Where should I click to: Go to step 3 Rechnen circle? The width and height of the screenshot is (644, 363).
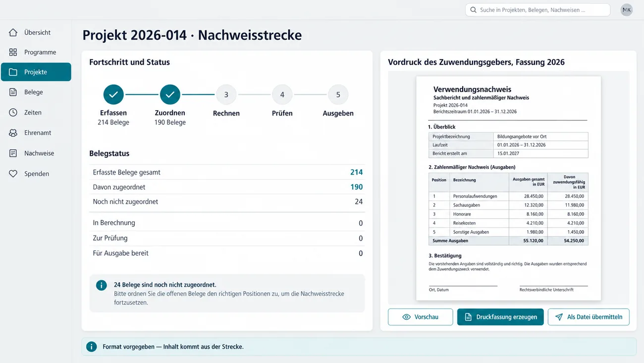coord(226,94)
